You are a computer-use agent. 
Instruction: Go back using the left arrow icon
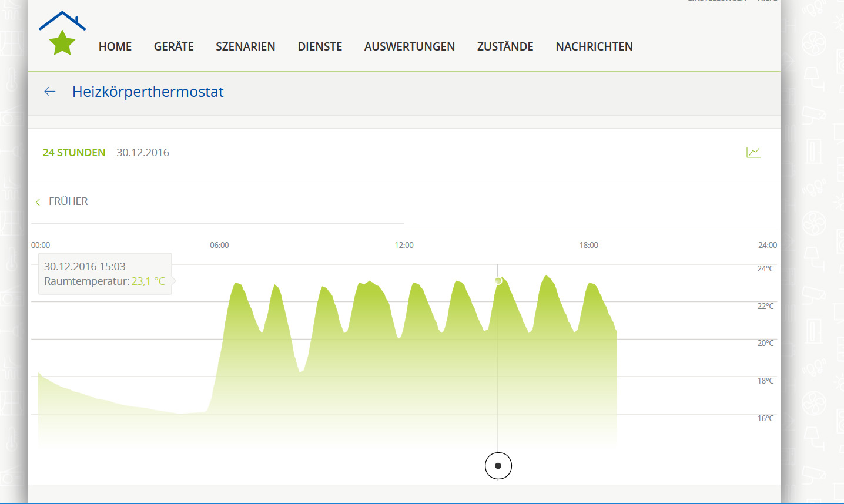[50, 92]
